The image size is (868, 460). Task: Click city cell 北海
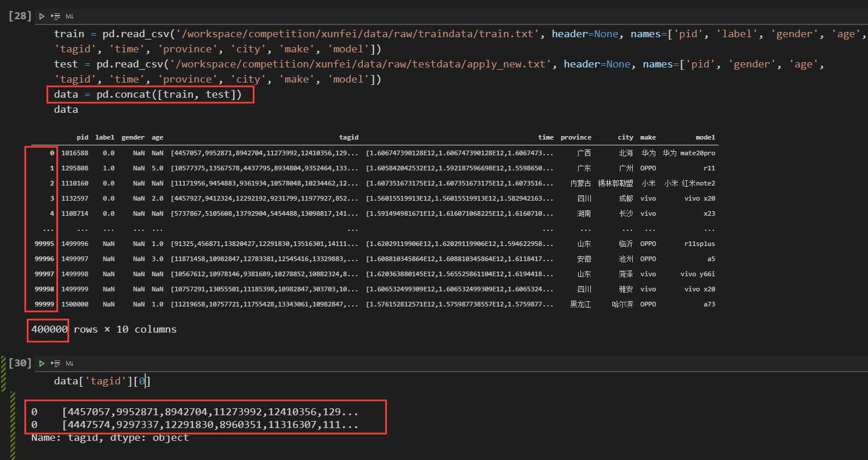point(626,153)
